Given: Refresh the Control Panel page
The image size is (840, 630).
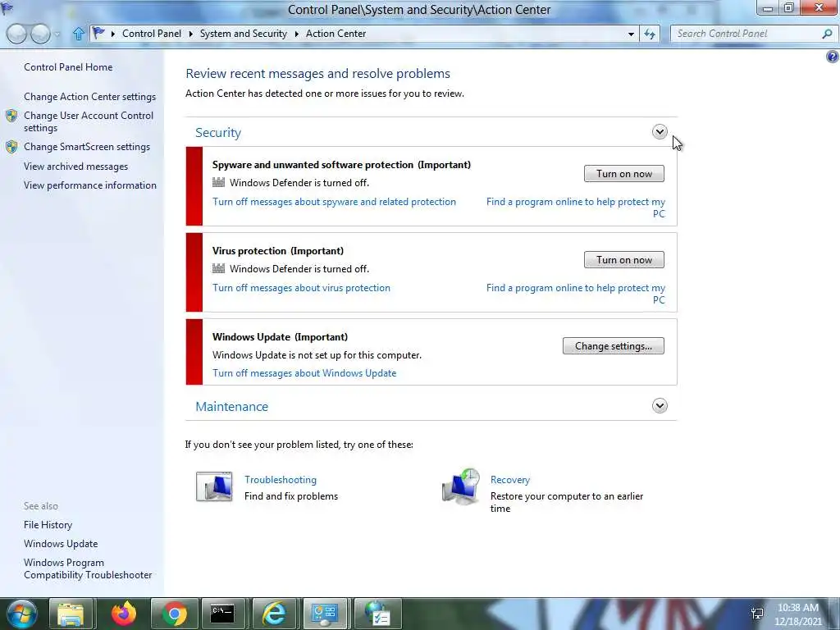Looking at the screenshot, I should (x=650, y=34).
